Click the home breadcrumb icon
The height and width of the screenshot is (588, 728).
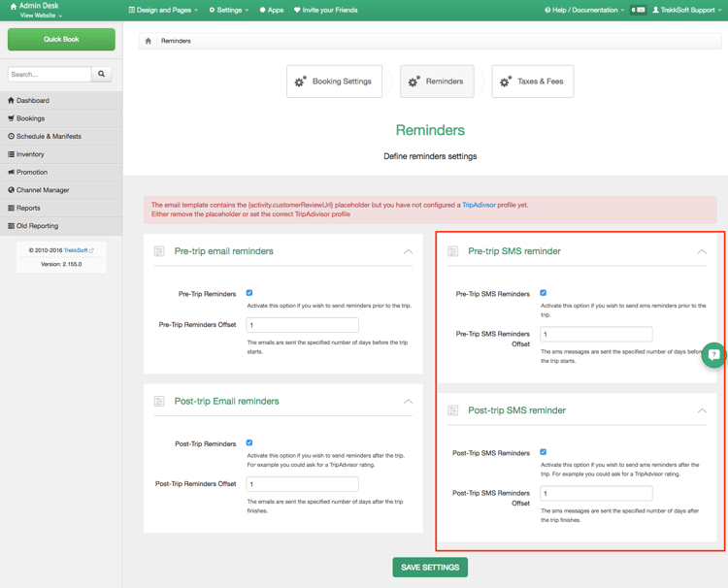(149, 41)
